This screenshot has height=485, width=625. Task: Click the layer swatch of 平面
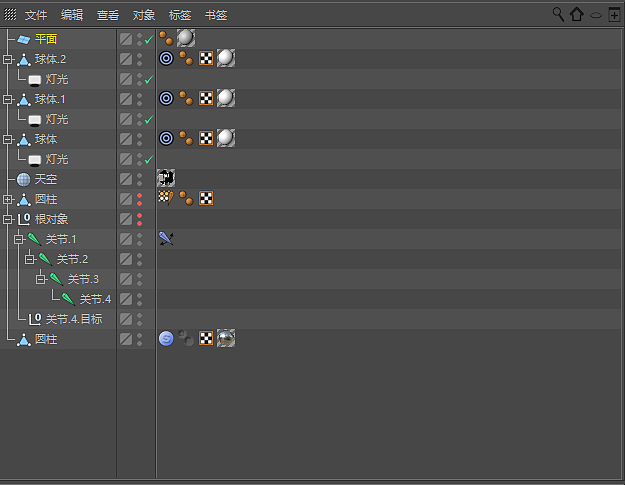click(x=126, y=39)
